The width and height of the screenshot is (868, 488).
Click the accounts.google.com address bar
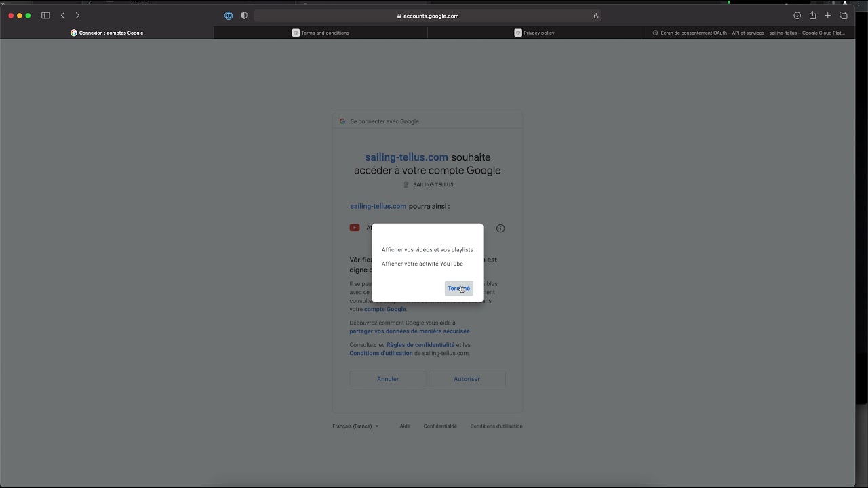click(428, 16)
